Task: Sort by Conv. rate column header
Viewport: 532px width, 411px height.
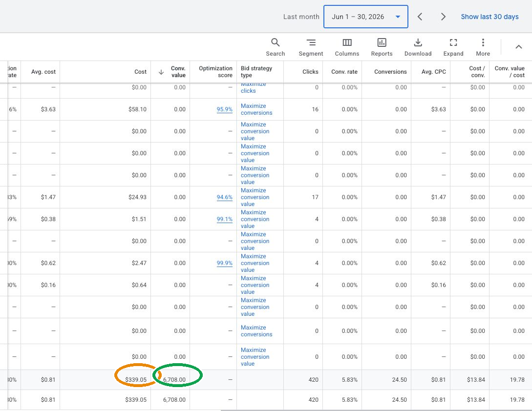Action: (344, 72)
